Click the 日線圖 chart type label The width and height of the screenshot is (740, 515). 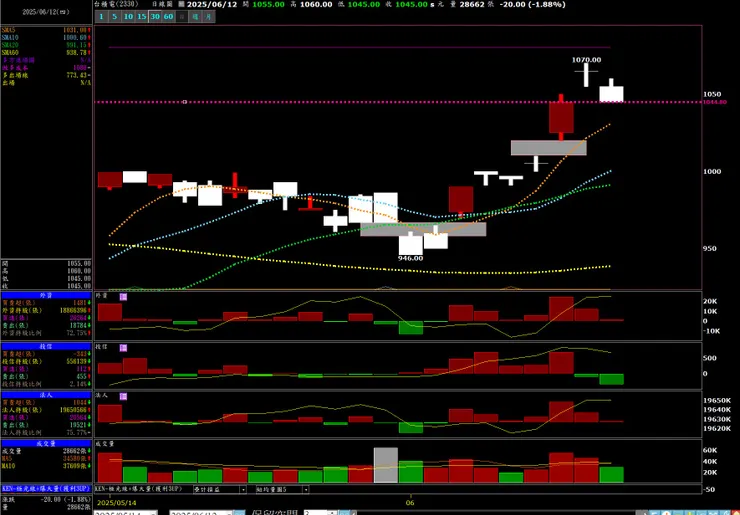click(x=163, y=4)
